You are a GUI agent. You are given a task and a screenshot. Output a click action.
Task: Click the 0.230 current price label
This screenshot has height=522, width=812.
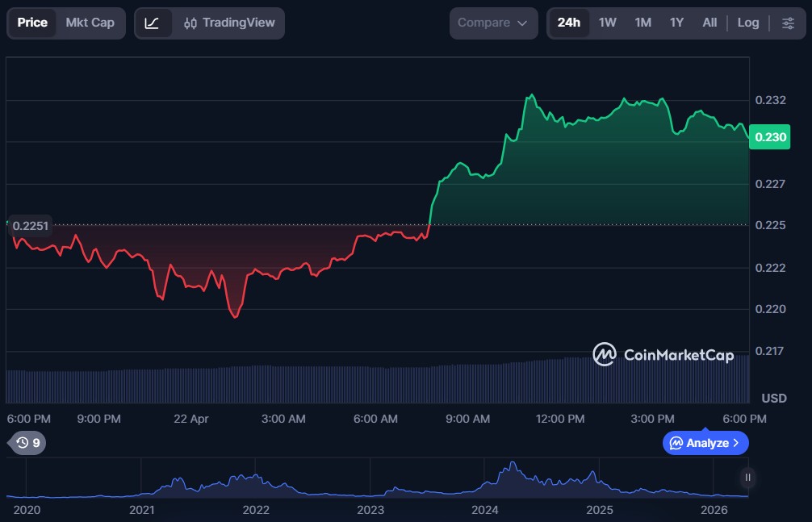pos(770,137)
